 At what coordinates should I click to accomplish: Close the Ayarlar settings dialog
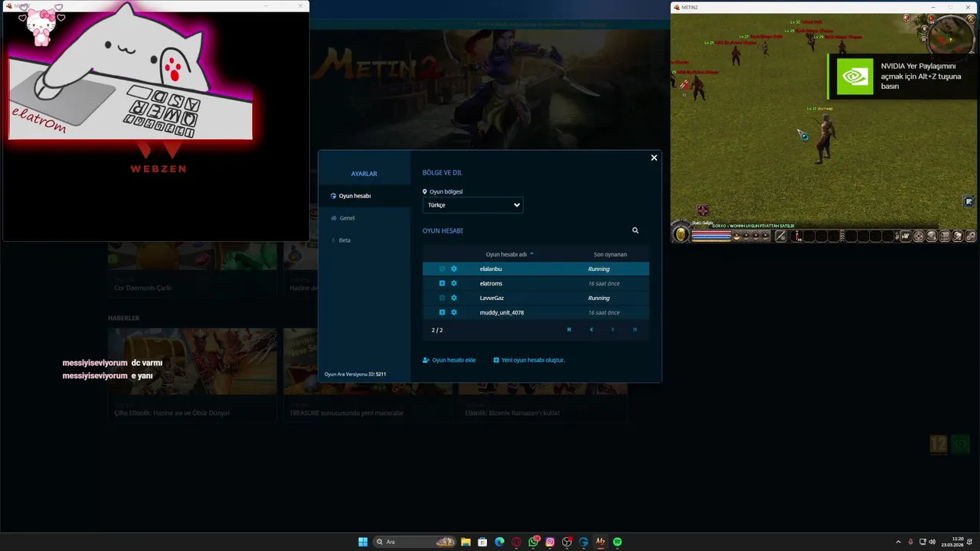coord(654,158)
